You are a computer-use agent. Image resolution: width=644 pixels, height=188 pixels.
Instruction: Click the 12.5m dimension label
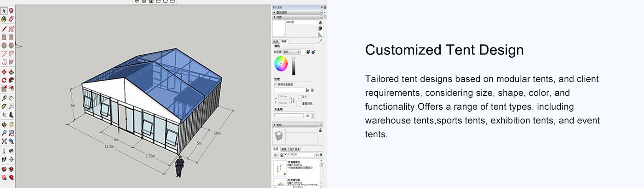pyautogui.click(x=109, y=146)
